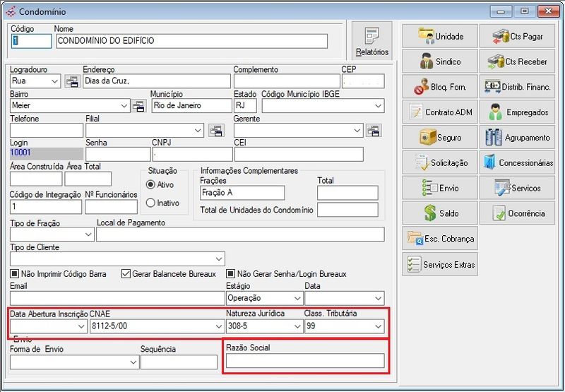Toggle Gerar Balancete Bureaux checkbox
Viewport: 565px width, 392px height.
coord(126,274)
